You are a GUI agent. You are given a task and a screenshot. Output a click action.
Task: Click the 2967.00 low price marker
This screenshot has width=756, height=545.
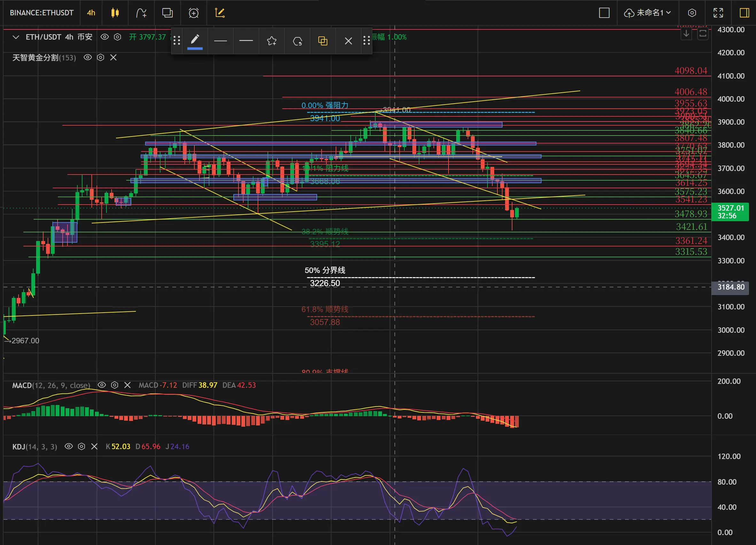(x=22, y=341)
